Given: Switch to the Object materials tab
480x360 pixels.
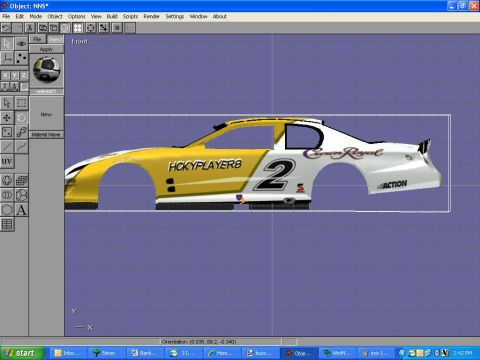Looking at the screenshot, I should point(55,39).
